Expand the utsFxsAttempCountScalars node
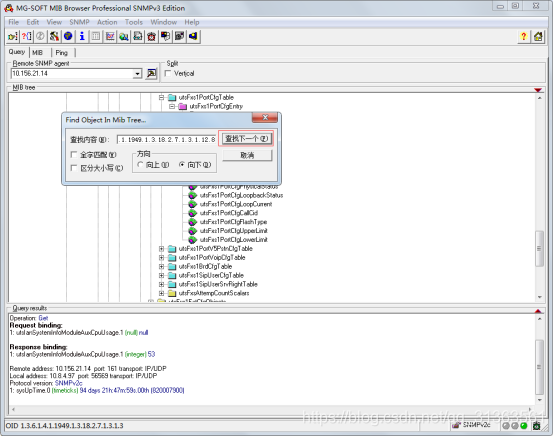Viewport: 554px width, 436px height. coord(161,293)
